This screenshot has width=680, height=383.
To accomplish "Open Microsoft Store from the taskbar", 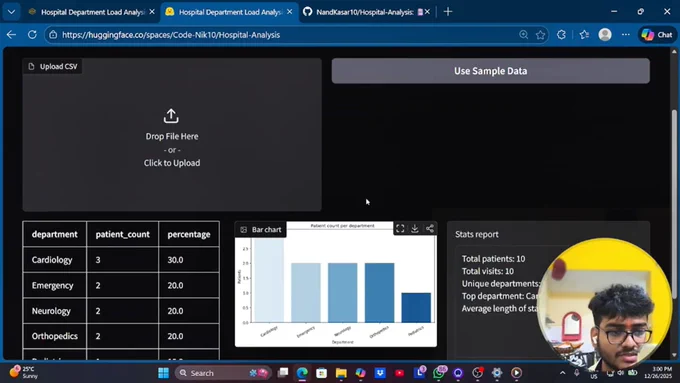I will pos(321,373).
